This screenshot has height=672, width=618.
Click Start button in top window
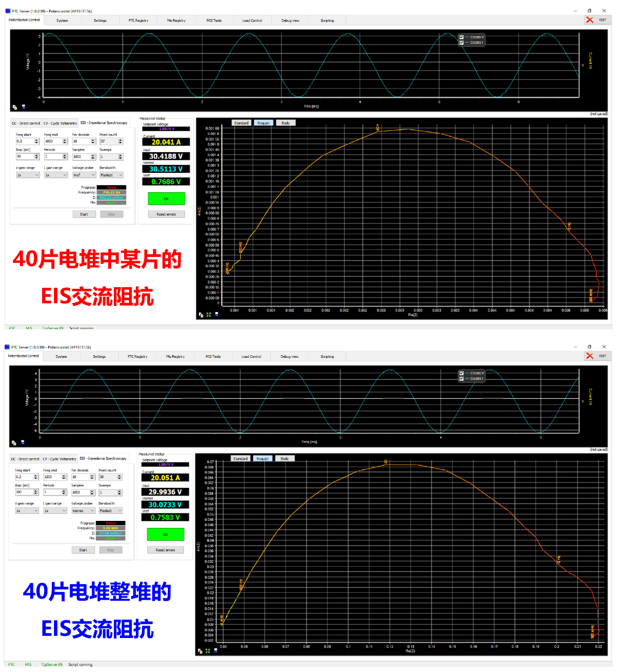pos(84,214)
